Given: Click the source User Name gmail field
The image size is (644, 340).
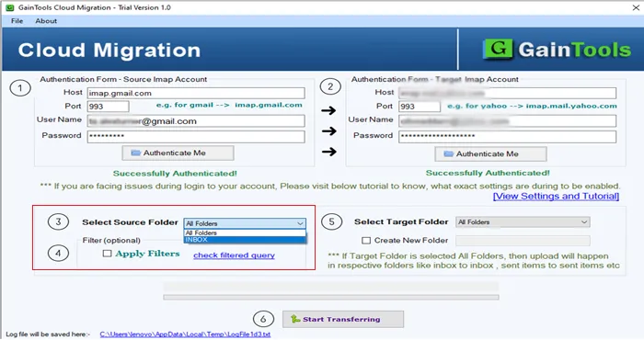Looking at the screenshot, I should point(196,121).
